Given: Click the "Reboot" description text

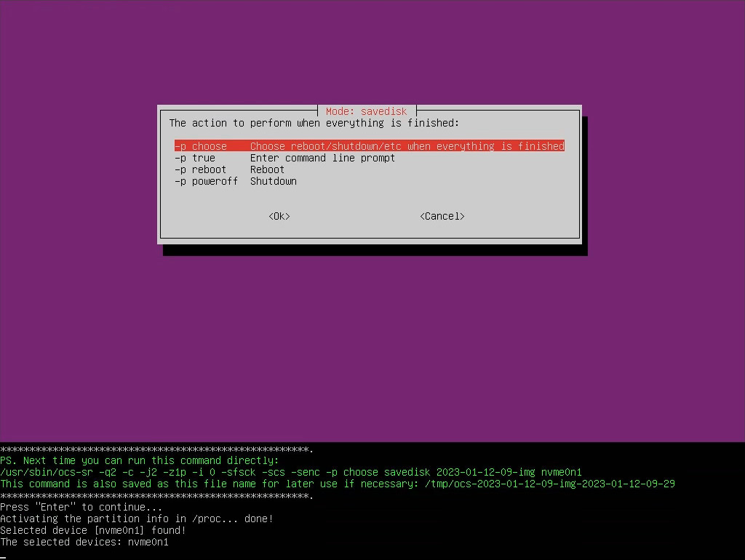Looking at the screenshot, I should tap(268, 169).
